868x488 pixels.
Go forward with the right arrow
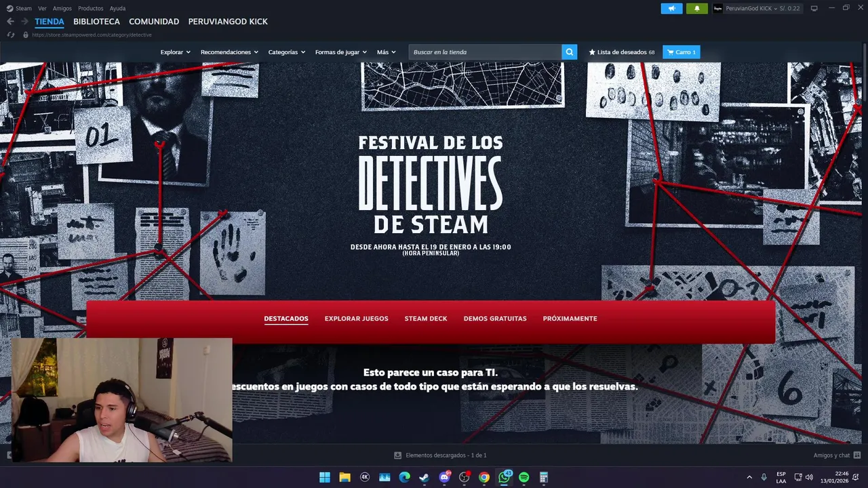pyautogui.click(x=24, y=22)
